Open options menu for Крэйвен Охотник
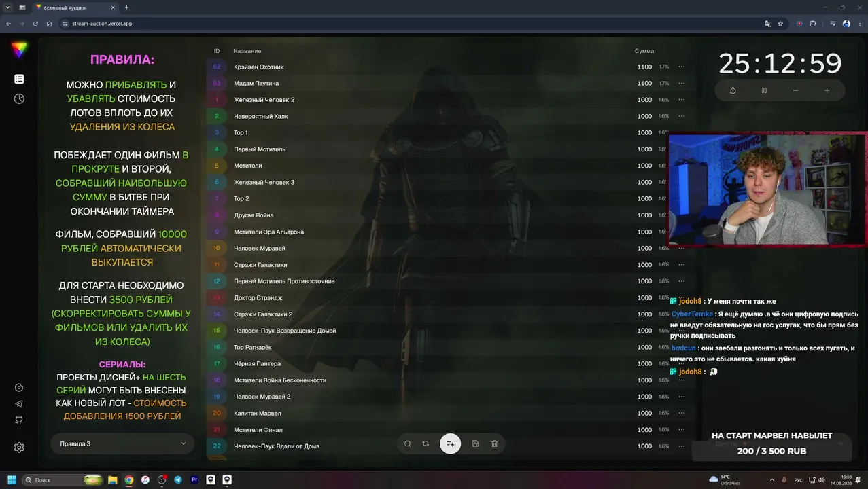This screenshot has width=868, height=489. click(682, 67)
